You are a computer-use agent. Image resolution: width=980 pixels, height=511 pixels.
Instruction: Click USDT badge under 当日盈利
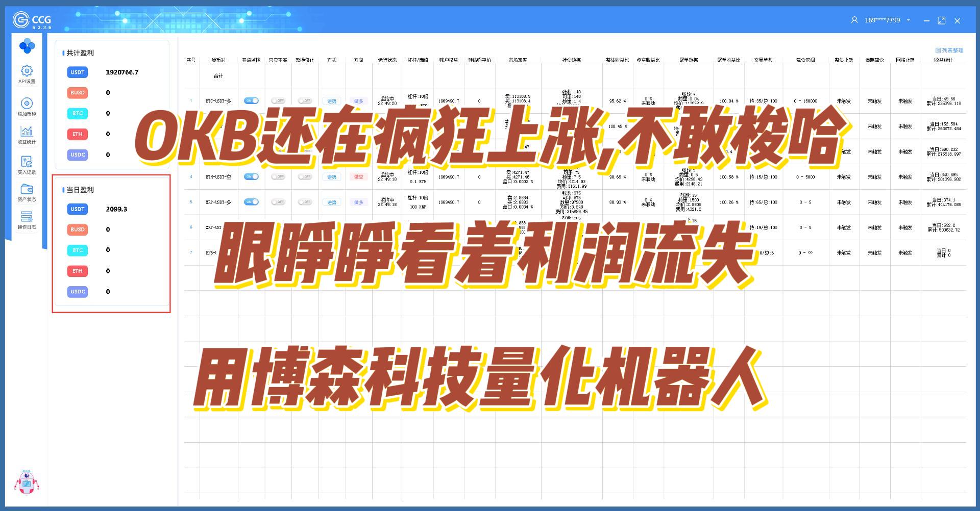click(x=78, y=209)
